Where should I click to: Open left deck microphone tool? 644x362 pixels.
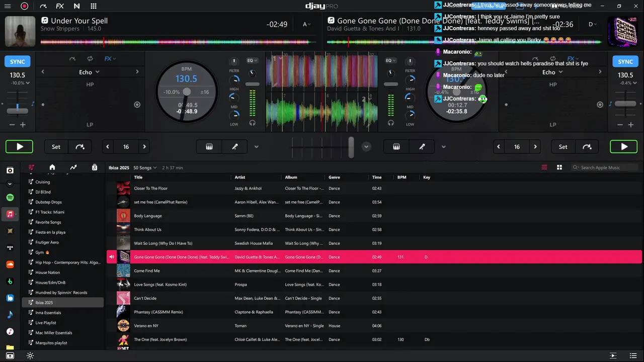pyautogui.click(x=235, y=147)
